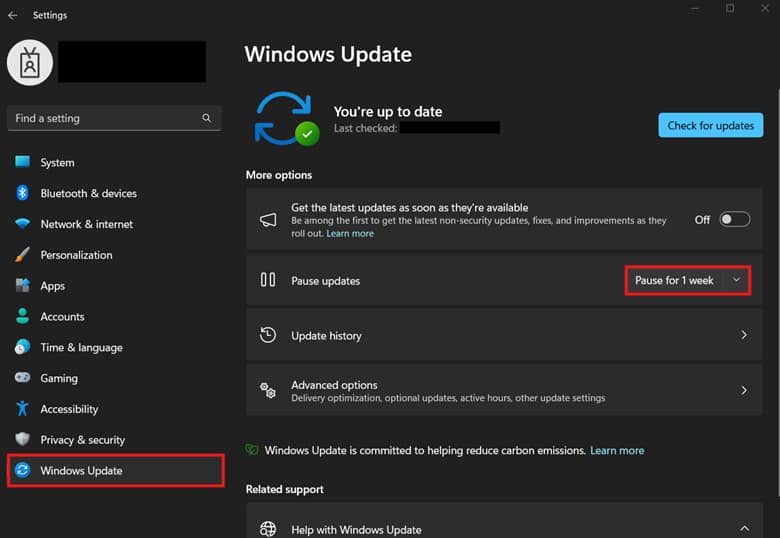
Task: Click the Check for updates button
Action: click(x=710, y=125)
